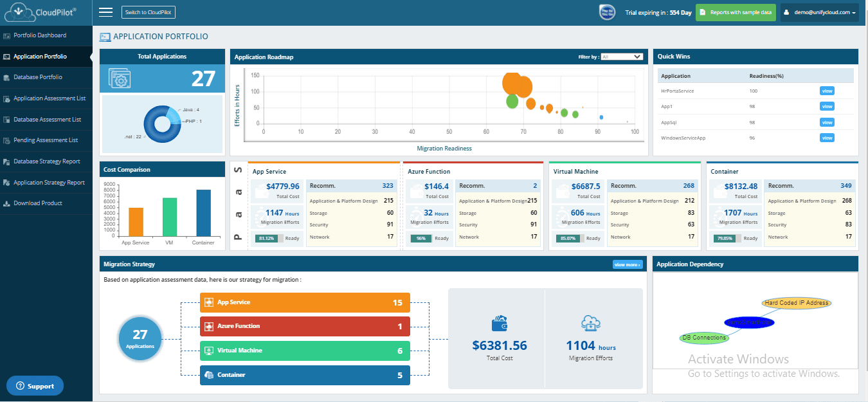Open the Support chat button
868x402 pixels.
35,386
